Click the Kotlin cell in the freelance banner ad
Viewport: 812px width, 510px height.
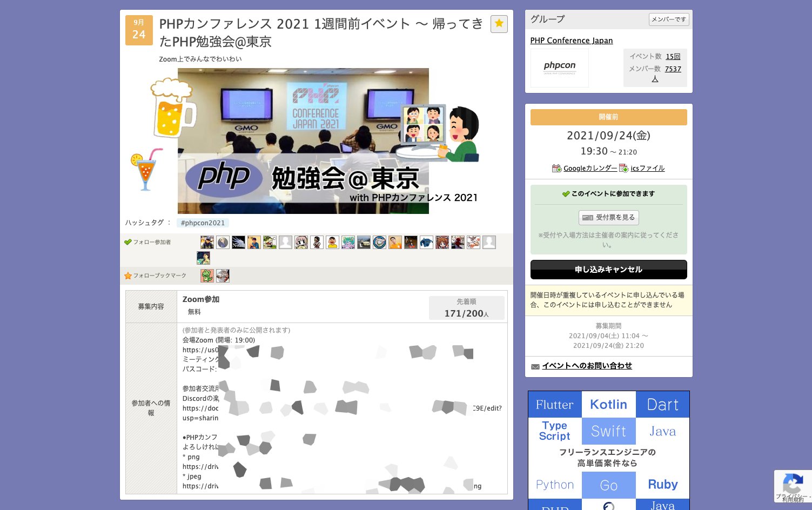(x=608, y=404)
